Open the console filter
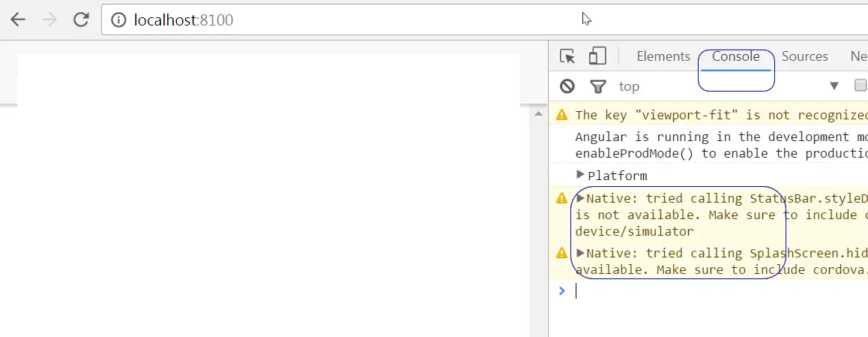The image size is (868, 337). point(598,86)
